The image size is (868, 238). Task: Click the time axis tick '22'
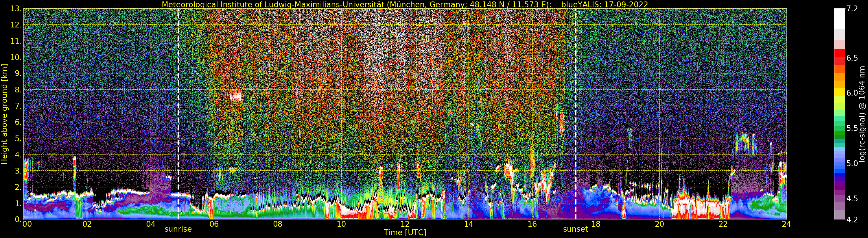723,224
